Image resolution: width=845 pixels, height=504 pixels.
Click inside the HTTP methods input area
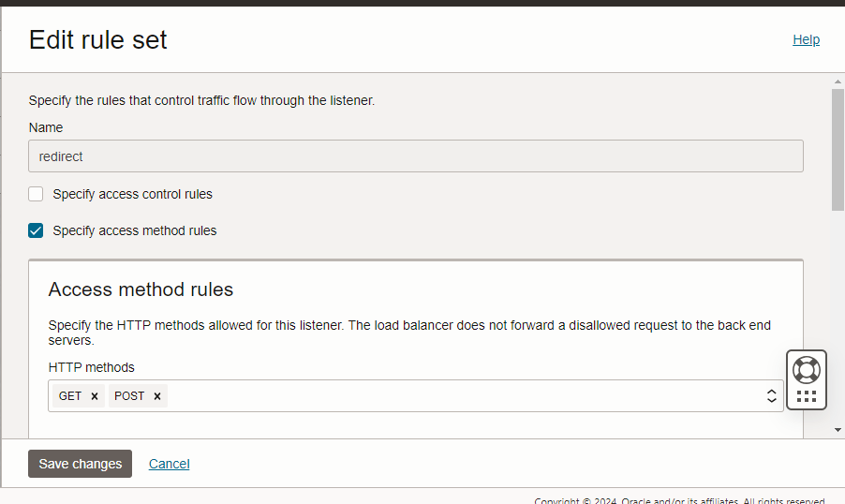click(459, 396)
